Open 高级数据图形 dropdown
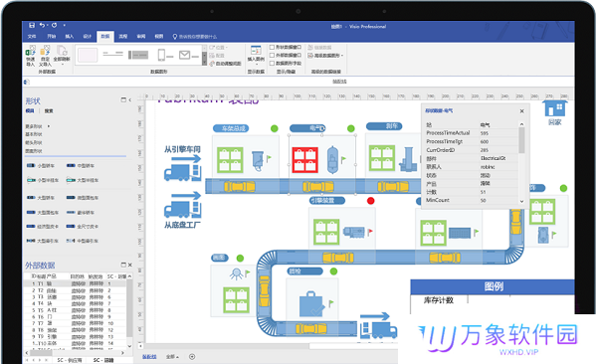Image resolution: width=597 pixels, height=364 pixels. pos(325,56)
